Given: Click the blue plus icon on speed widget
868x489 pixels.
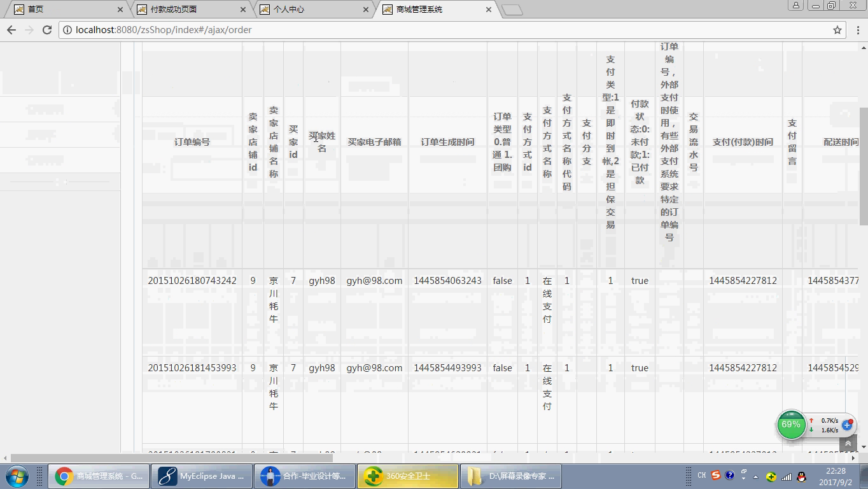Looking at the screenshot, I should (847, 425).
